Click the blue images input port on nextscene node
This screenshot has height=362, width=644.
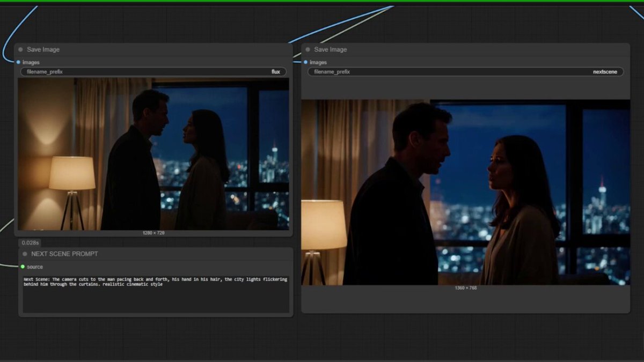pos(305,62)
